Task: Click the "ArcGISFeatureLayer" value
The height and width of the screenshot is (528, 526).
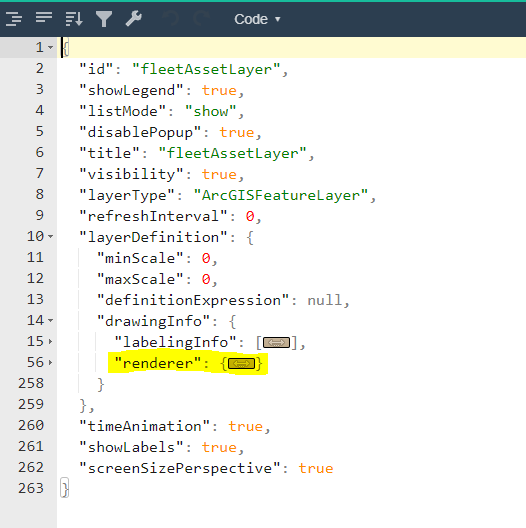Action: point(281,196)
